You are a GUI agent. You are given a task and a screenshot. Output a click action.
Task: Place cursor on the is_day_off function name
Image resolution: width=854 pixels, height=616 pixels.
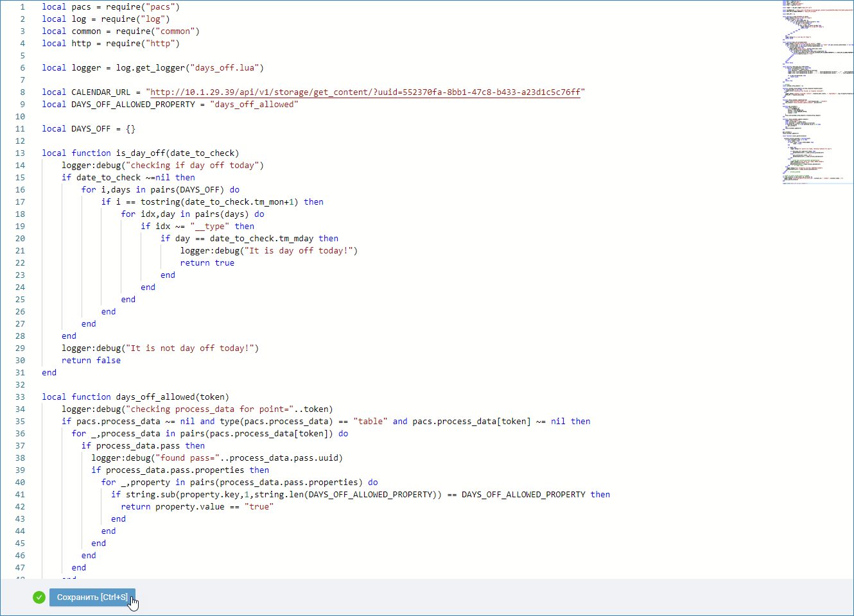(140, 153)
